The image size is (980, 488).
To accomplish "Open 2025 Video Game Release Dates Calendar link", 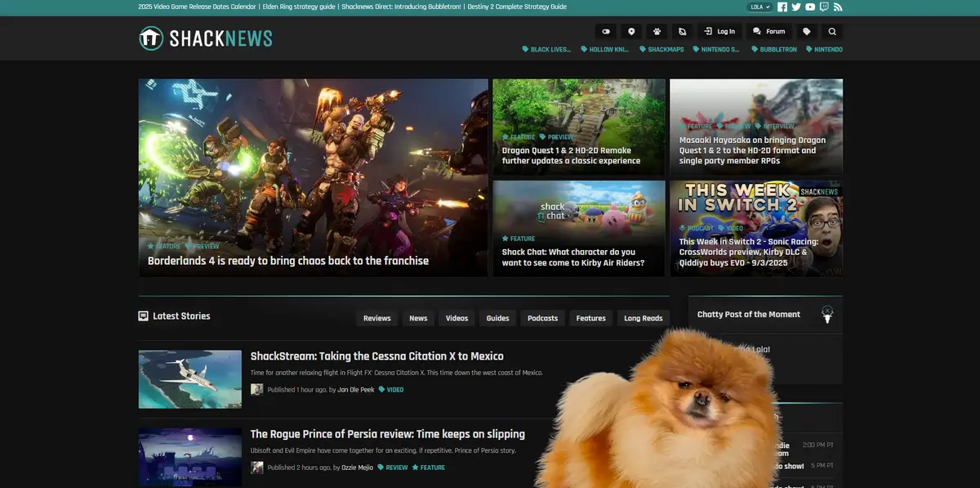I will (198, 7).
